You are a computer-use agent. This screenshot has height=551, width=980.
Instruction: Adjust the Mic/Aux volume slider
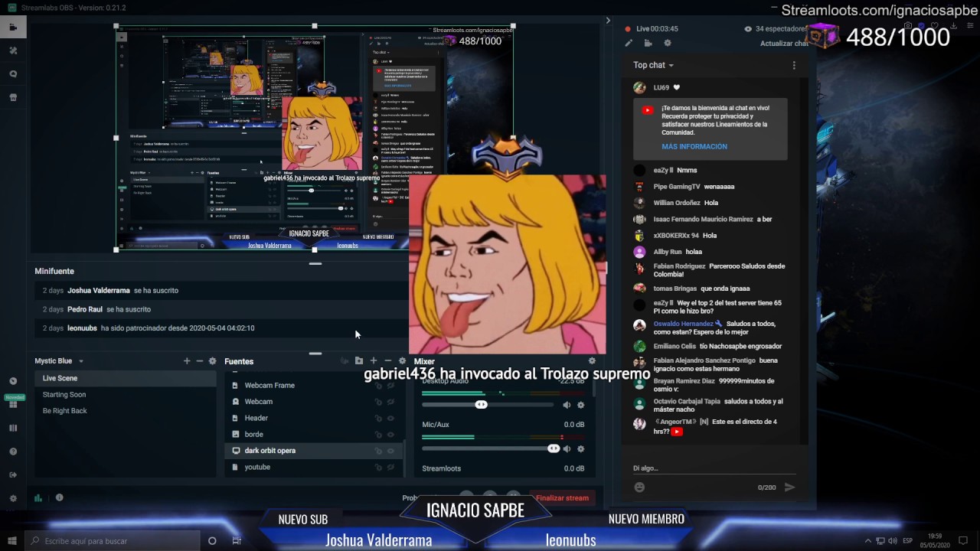click(x=553, y=448)
